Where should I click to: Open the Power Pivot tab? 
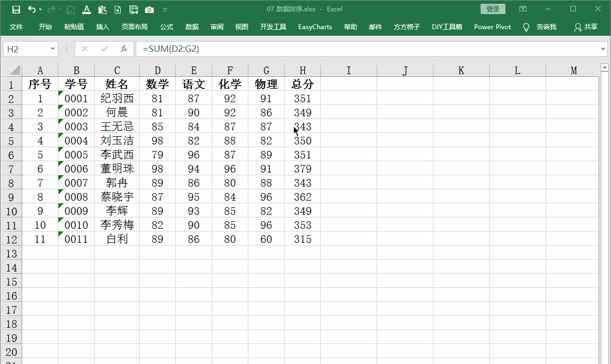[x=492, y=27]
